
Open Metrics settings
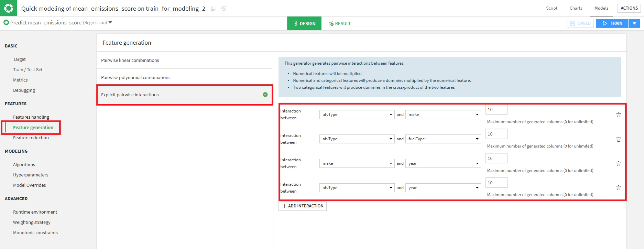(x=20, y=80)
